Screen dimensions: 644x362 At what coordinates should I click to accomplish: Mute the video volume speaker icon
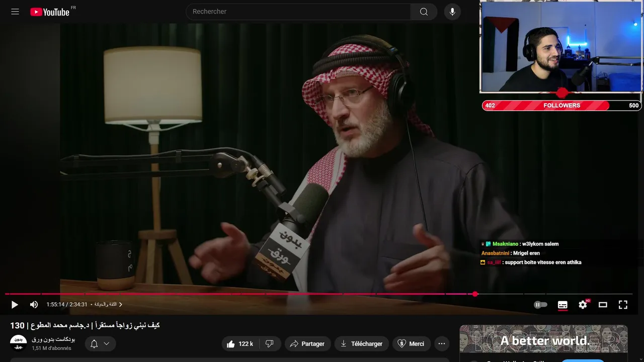[x=34, y=305]
